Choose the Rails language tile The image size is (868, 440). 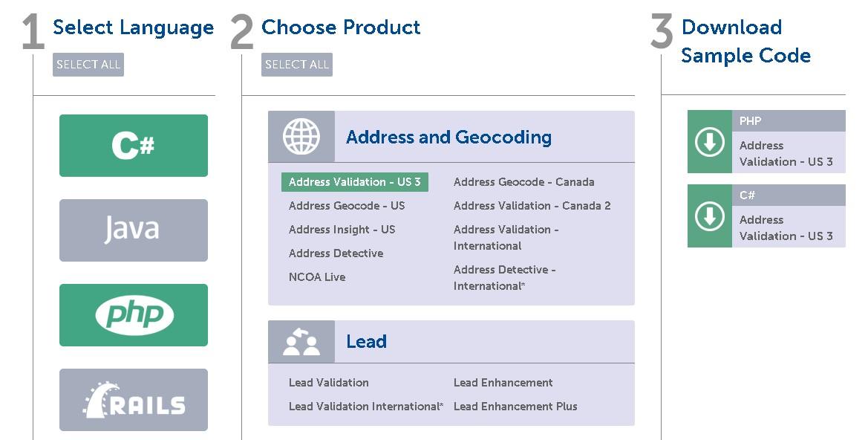[134, 400]
